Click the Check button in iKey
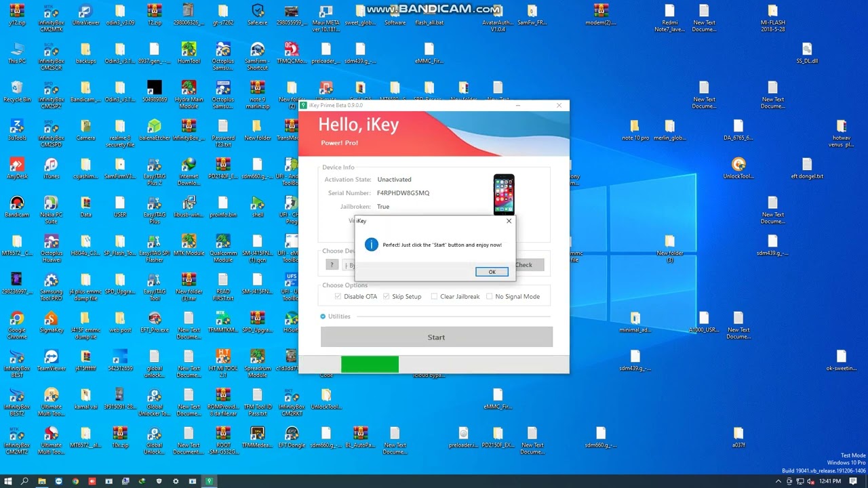The height and width of the screenshot is (488, 868). (x=524, y=265)
